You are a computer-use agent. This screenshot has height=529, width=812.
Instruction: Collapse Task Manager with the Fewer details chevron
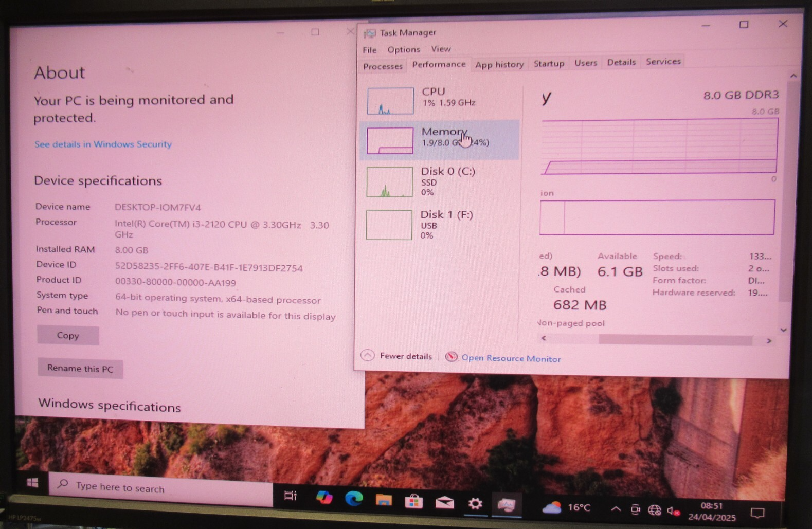tap(367, 355)
